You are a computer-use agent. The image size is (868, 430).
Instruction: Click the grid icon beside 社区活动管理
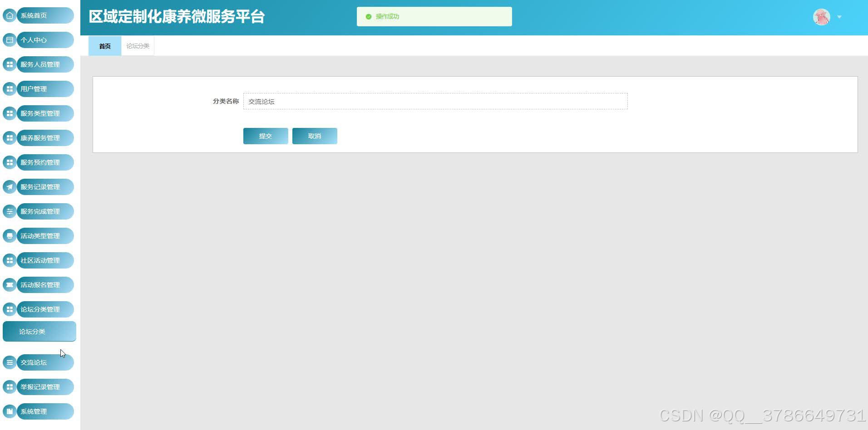pyautogui.click(x=10, y=260)
